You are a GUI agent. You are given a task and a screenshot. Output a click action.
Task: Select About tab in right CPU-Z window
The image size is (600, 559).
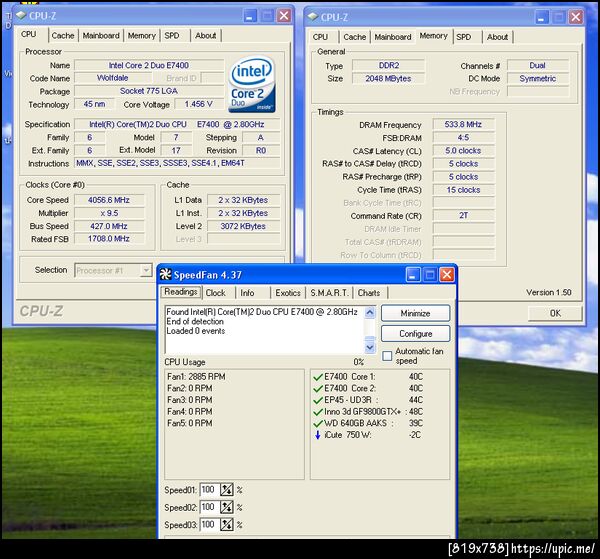(497, 37)
